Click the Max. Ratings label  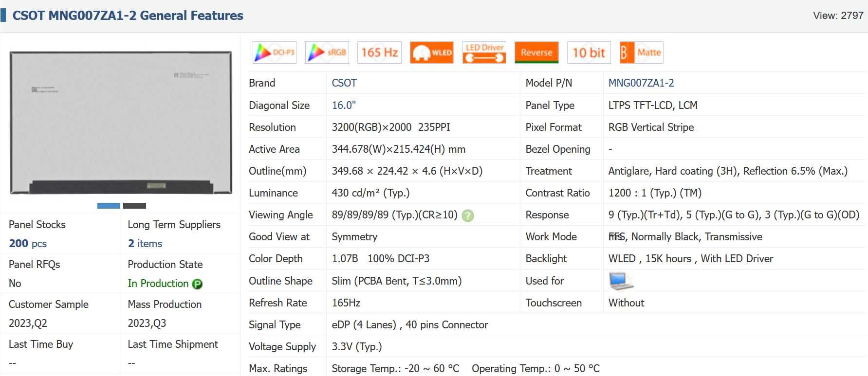click(x=278, y=369)
